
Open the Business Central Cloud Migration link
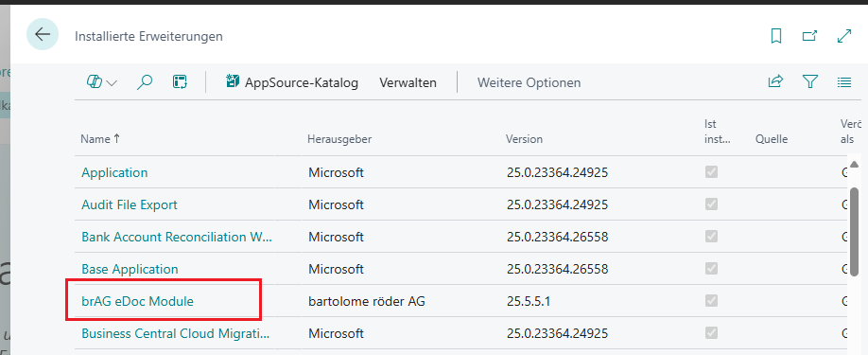176,333
